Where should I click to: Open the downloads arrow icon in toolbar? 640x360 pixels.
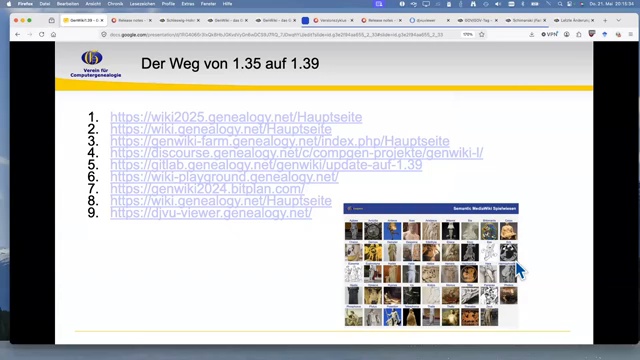pos(531,35)
